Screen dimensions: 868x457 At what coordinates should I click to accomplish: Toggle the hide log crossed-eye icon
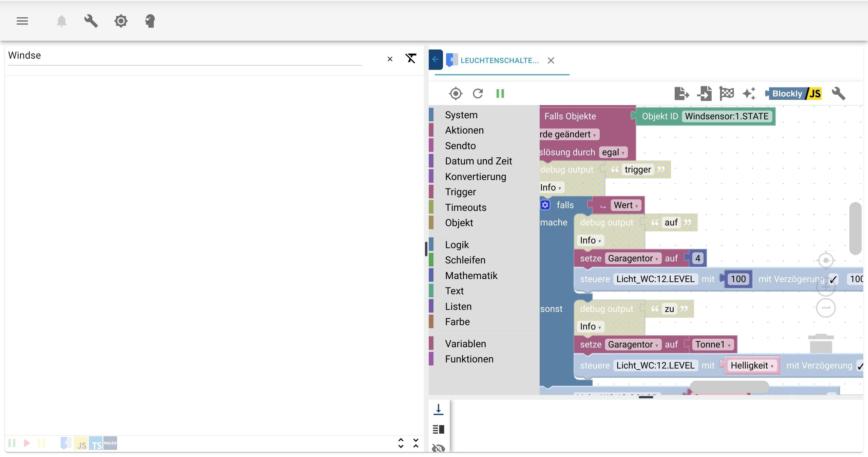click(x=438, y=448)
